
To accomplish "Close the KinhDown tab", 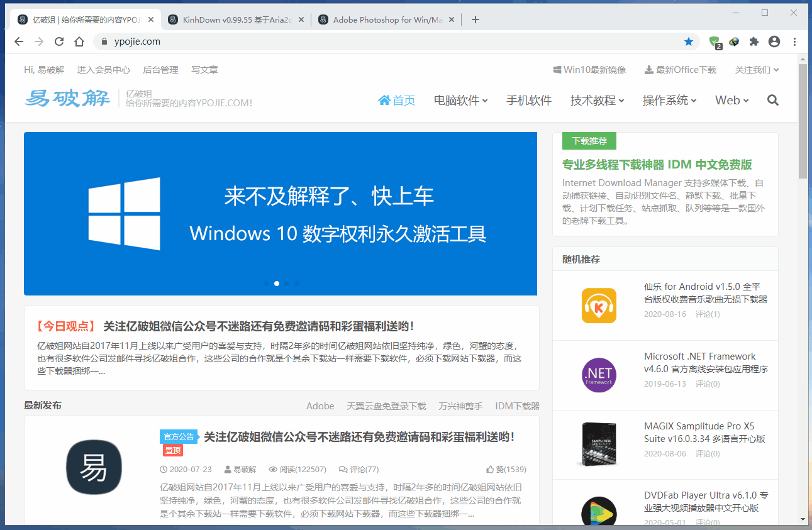I will pos(301,19).
